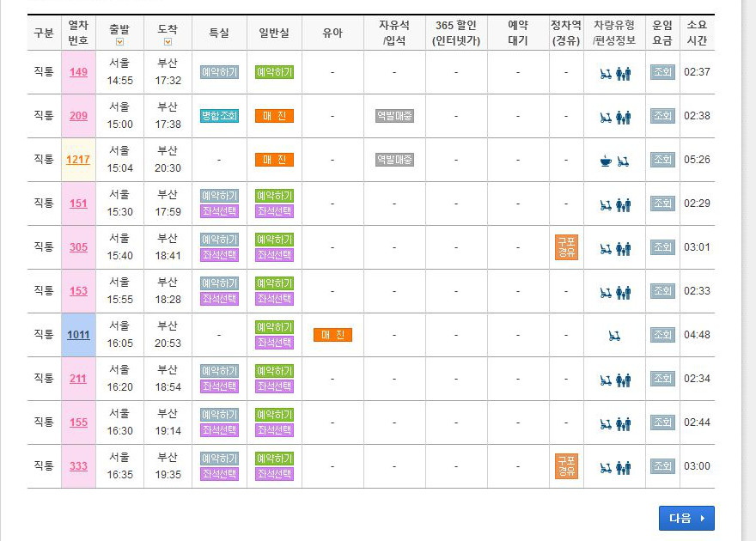
Task: Open the arrival (도착) sort dropdown arrow
Action: point(168,42)
